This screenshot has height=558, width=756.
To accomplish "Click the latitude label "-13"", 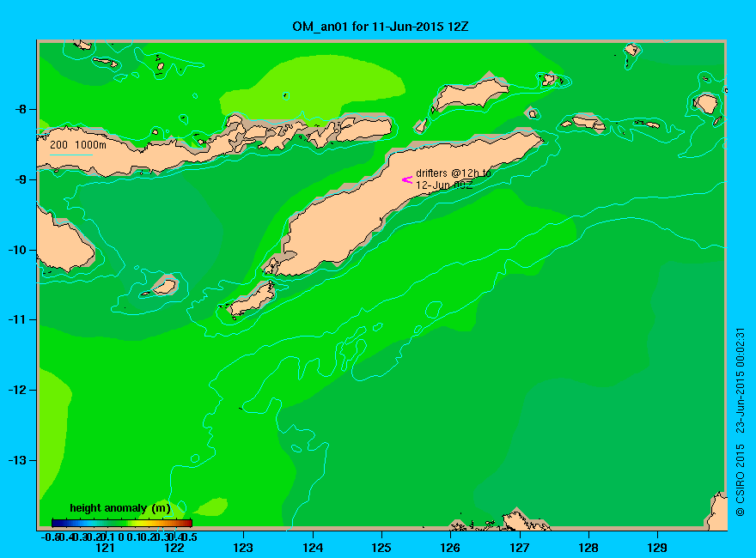I will (18, 460).
